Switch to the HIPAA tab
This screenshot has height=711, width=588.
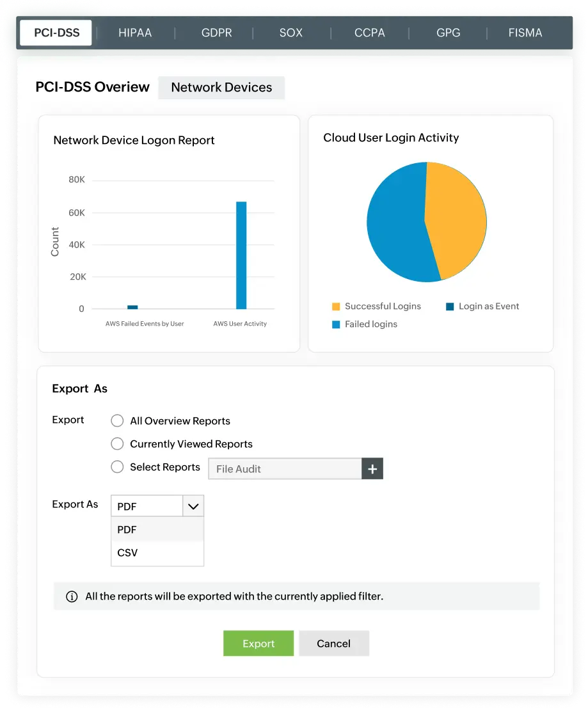134,33
